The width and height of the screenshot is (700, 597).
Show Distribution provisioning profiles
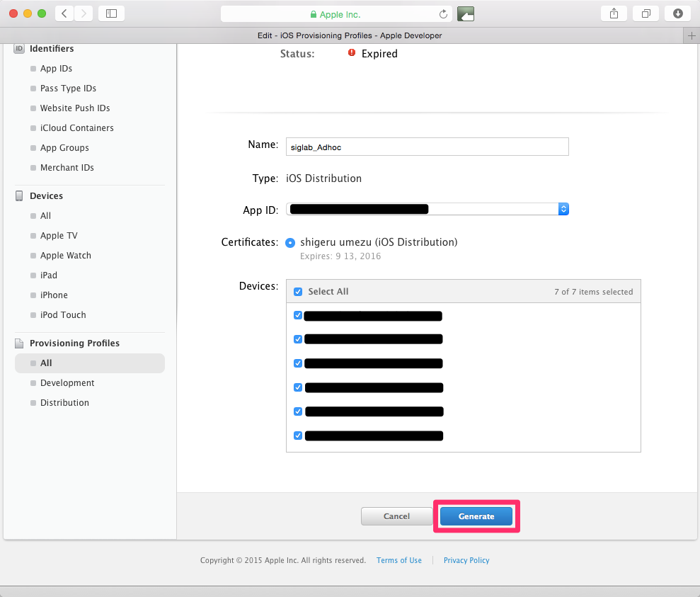pos(64,403)
